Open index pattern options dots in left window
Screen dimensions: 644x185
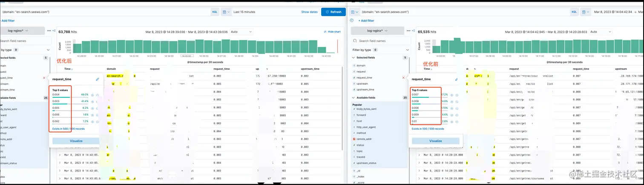[x=49, y=31]
